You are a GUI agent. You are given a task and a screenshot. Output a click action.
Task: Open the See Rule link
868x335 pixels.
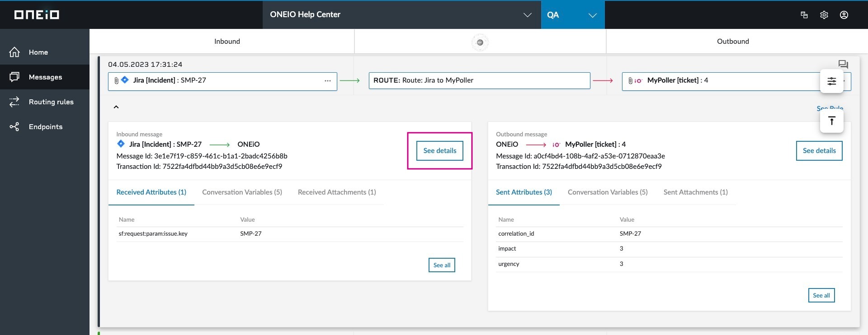point(830,108)
